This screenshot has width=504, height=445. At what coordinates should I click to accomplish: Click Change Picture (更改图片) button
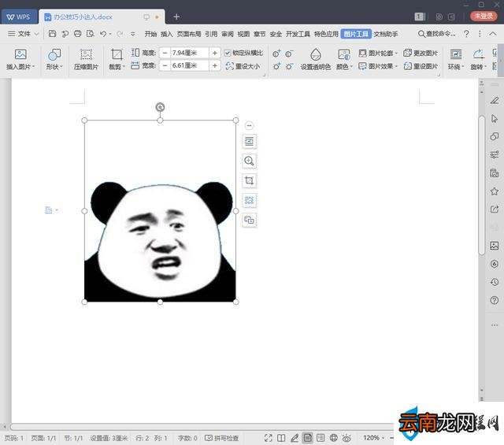point(421,53)
